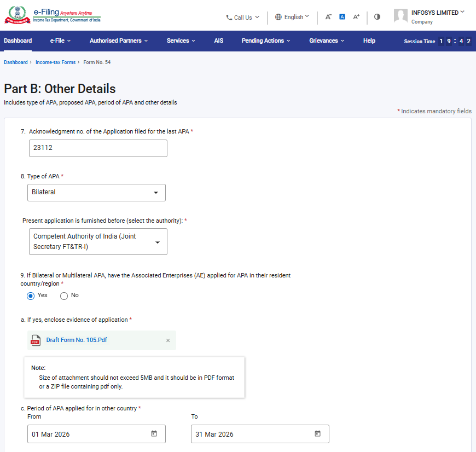Open the authority selection dropdown
The height and width of the screenshot is (452, 476).
coord(97,241)
